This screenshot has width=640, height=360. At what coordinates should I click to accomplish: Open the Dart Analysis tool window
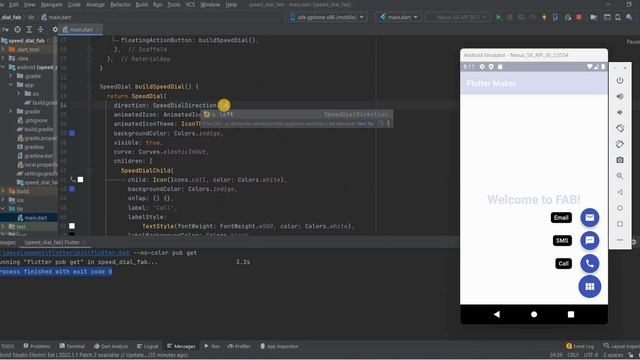coord(111,346)
